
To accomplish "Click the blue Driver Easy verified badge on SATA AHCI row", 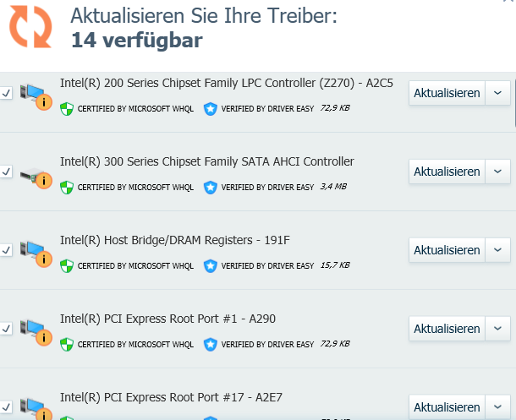I will pyautogui.click(x=211, y=188).
